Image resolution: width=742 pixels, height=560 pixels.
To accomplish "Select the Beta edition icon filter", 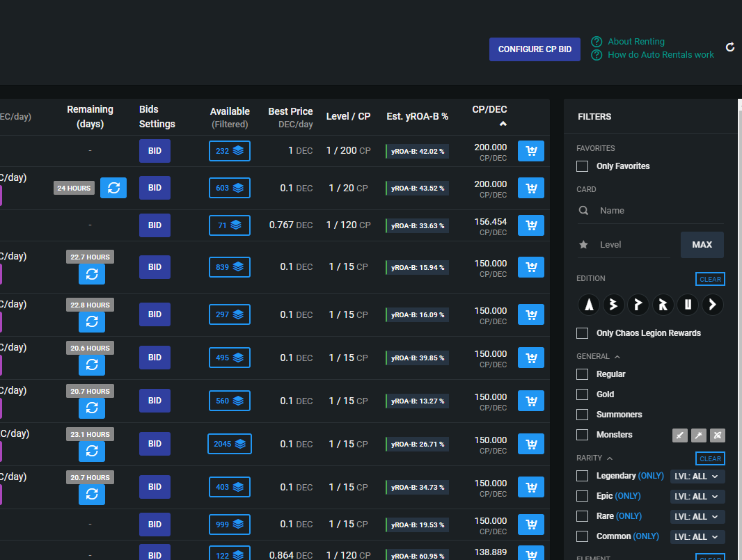I will pyautogui.click(x=614, y=304).
